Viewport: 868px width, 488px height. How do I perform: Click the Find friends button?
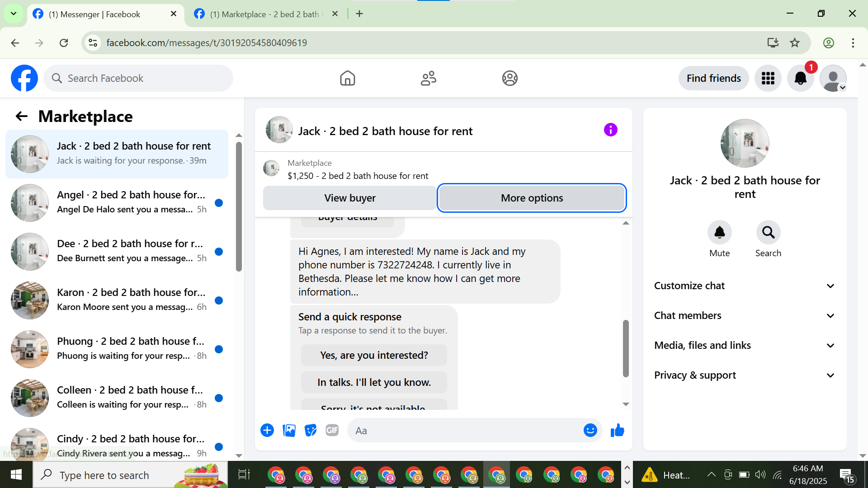[713, 78]
